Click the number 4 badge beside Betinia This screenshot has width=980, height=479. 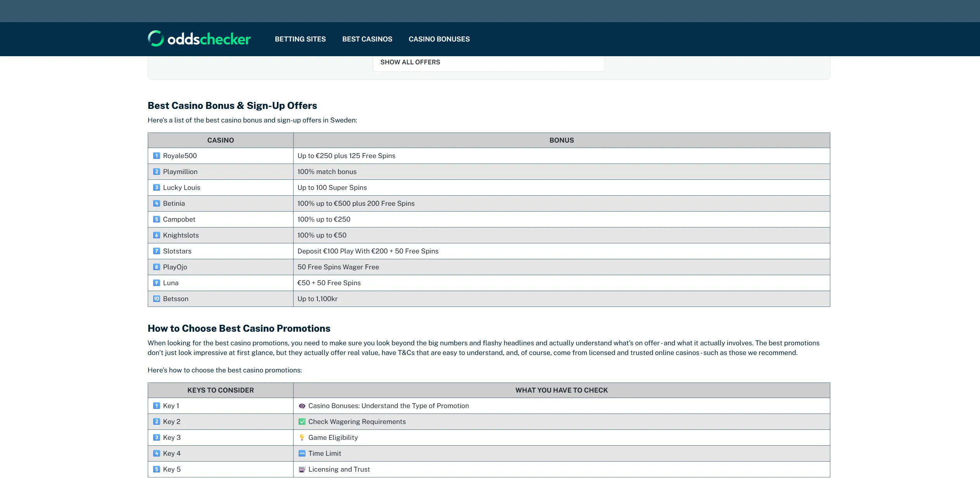(157, 203)
